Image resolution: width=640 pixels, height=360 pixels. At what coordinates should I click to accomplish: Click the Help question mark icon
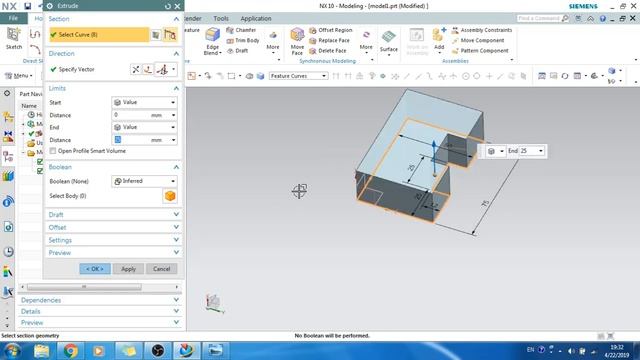[603, 19]
